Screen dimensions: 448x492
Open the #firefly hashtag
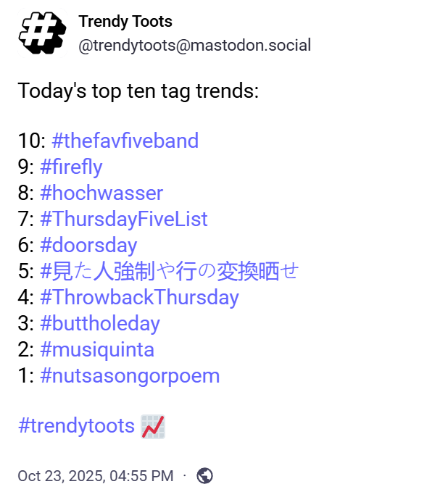pos(71,167)
